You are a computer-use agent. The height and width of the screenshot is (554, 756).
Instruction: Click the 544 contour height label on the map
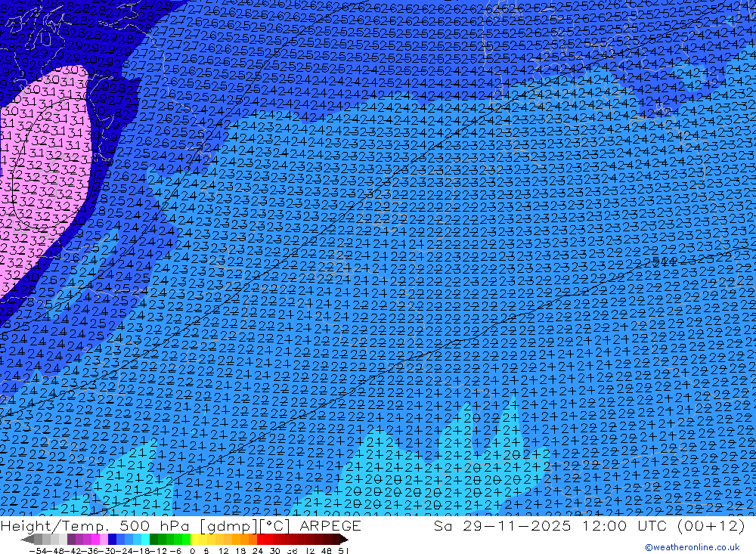click(664, 262)
